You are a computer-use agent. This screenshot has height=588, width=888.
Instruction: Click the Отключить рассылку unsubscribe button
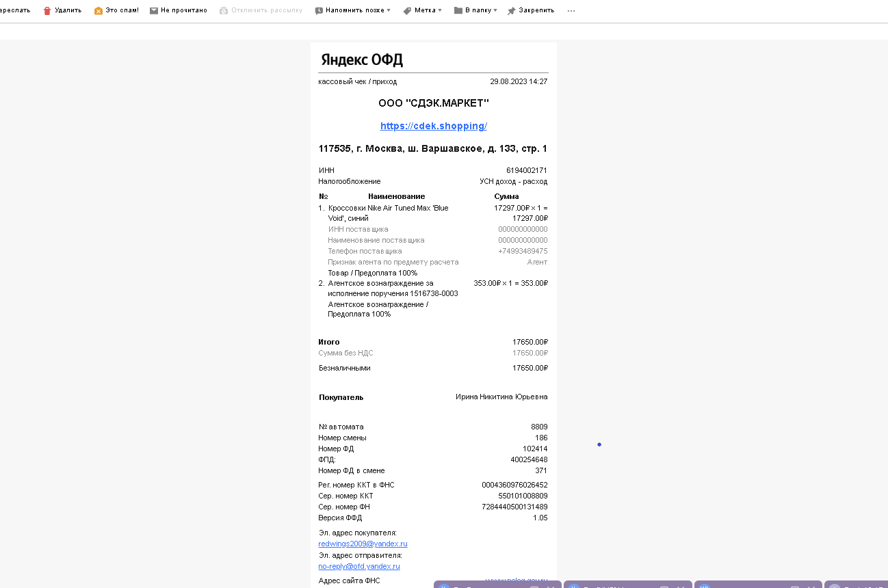point(261,10)
